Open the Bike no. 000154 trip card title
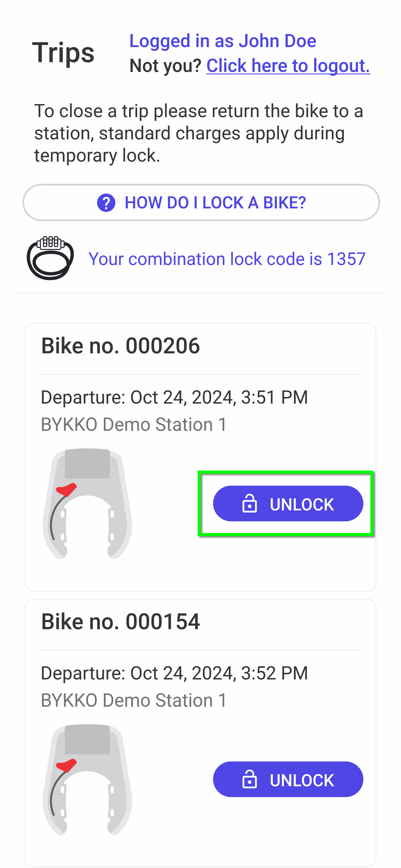 click(121, 621)
